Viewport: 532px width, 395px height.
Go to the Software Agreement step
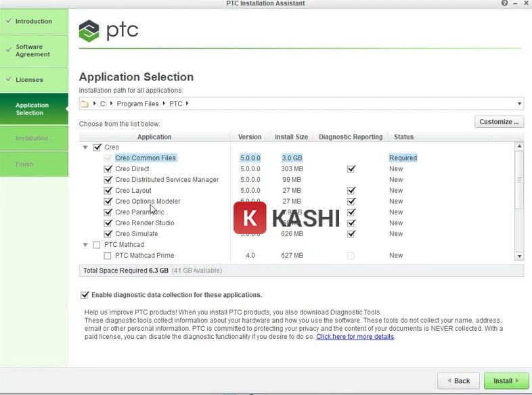(33, 51)
